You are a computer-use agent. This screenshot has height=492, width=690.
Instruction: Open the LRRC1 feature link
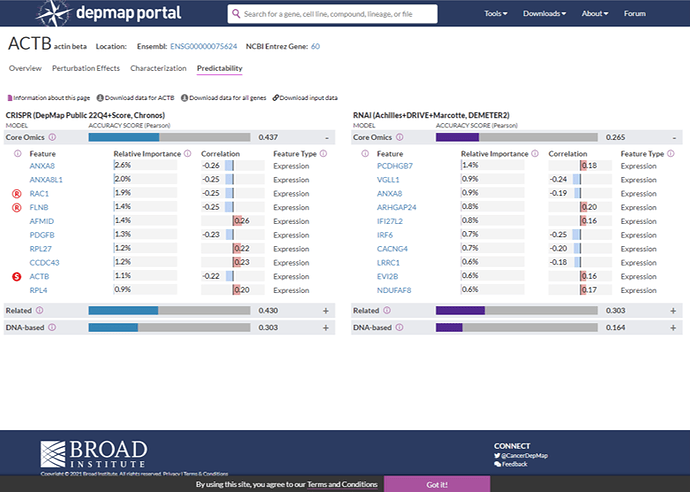(388, 263)
